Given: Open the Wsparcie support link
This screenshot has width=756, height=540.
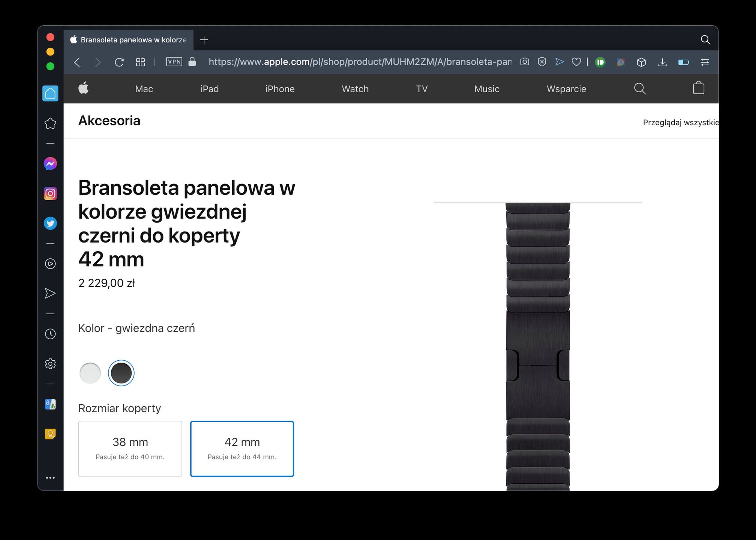Looking at the screenshot, I should click(x=566, y=89).
